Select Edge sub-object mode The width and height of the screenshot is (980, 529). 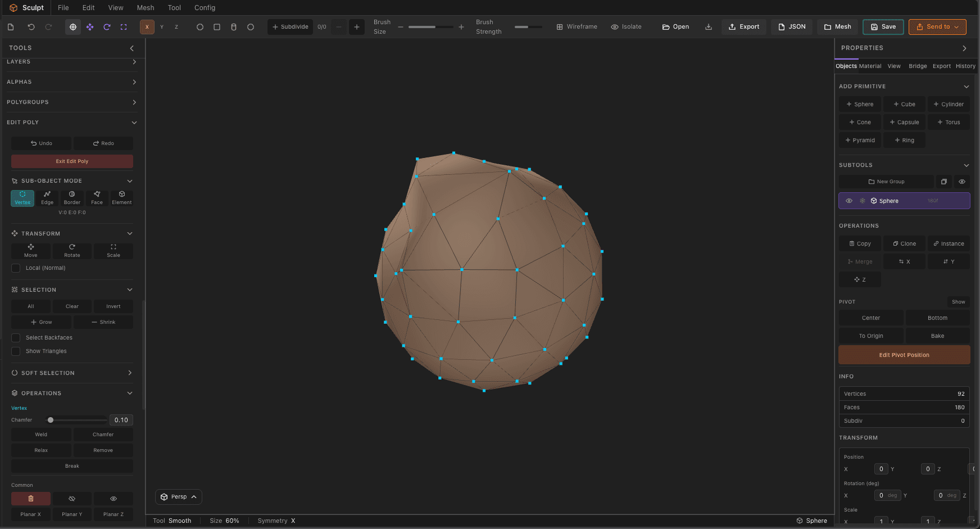47,198
